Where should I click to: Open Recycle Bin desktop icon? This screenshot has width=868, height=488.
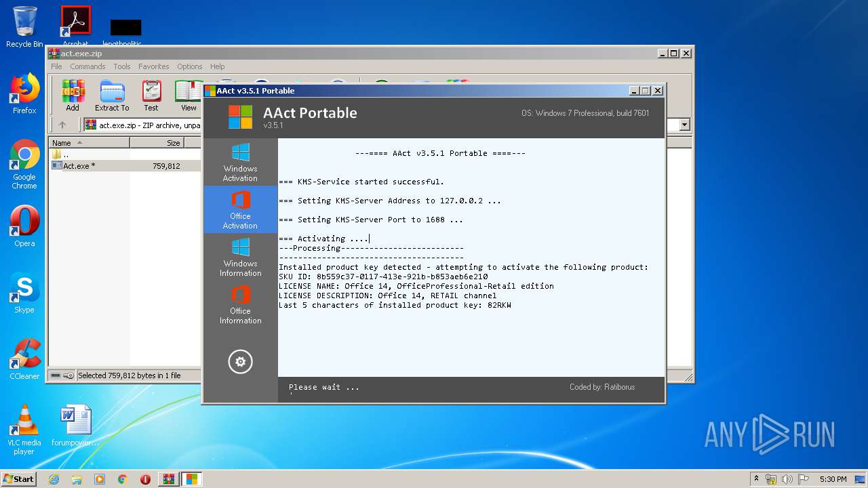24,27
